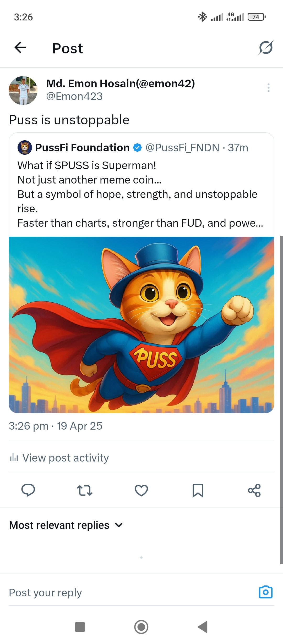
Task: Tap the share icon
Action: coord(254,490)
